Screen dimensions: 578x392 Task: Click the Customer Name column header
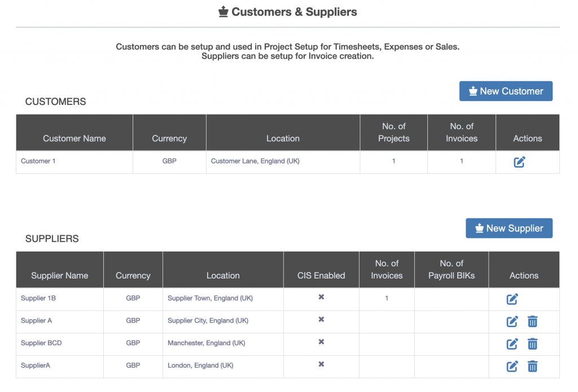[x=75, y=138]
